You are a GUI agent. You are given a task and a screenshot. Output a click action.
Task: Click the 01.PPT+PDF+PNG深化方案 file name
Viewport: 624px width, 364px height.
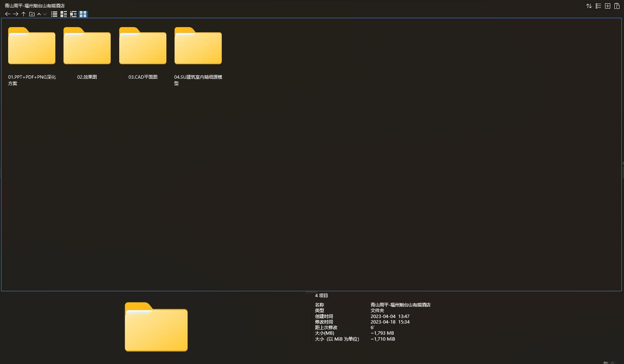[32, 80]
